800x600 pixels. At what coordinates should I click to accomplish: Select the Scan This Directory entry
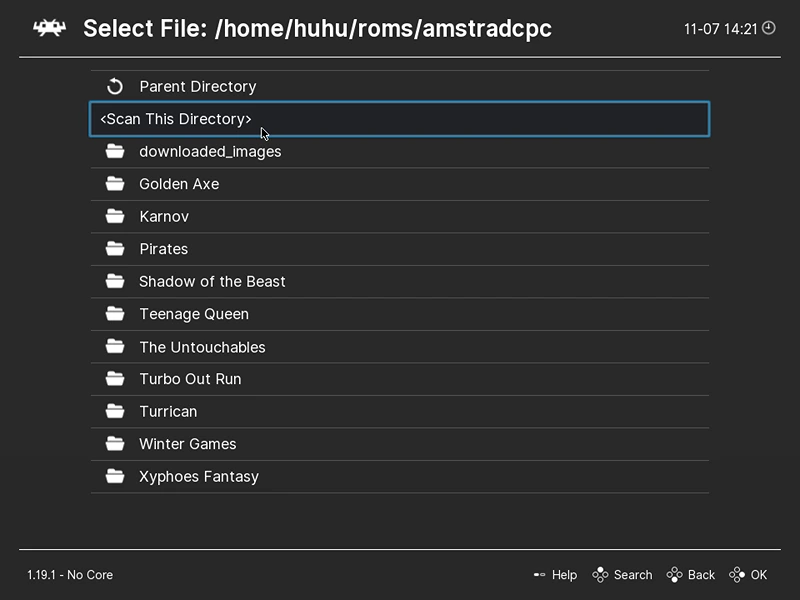(399, 119)
